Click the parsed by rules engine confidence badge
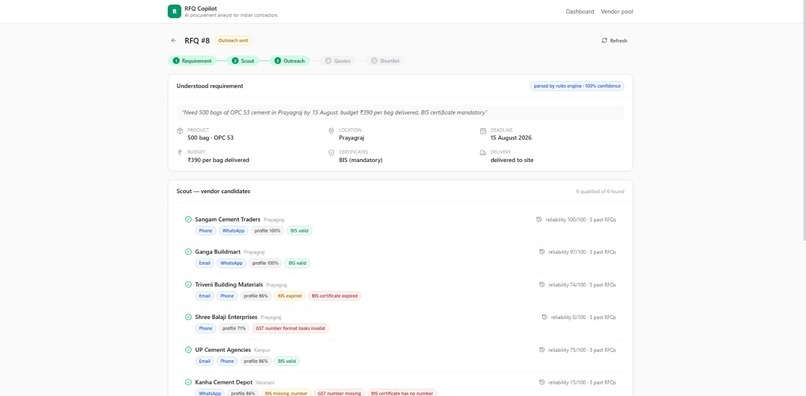 click(577, 86)
